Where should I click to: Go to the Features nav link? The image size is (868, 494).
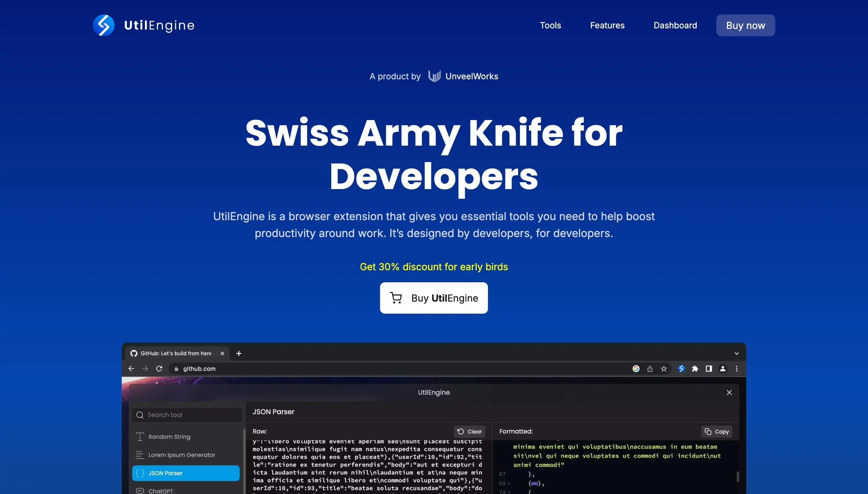[x=607, y=25]
